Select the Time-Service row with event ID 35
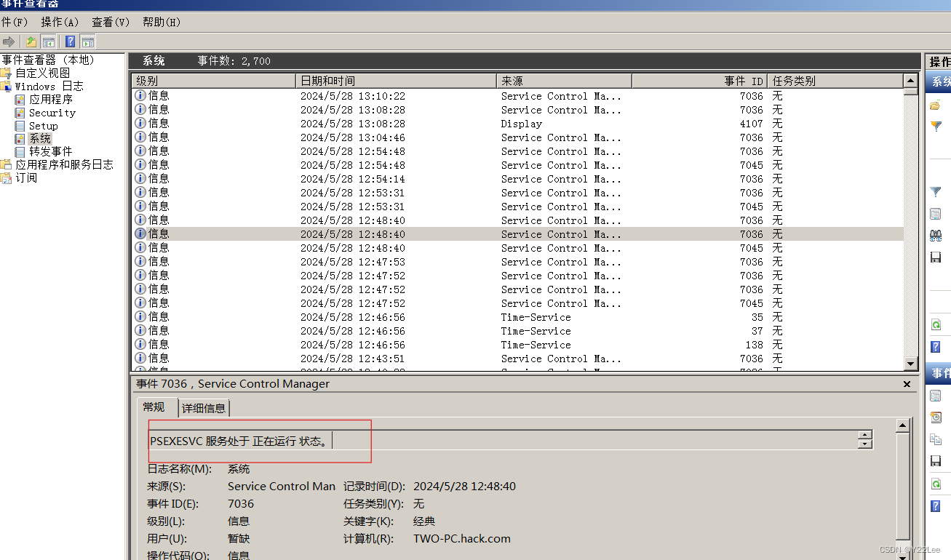This screenshot has height=560, width=951. coord(517,317)
